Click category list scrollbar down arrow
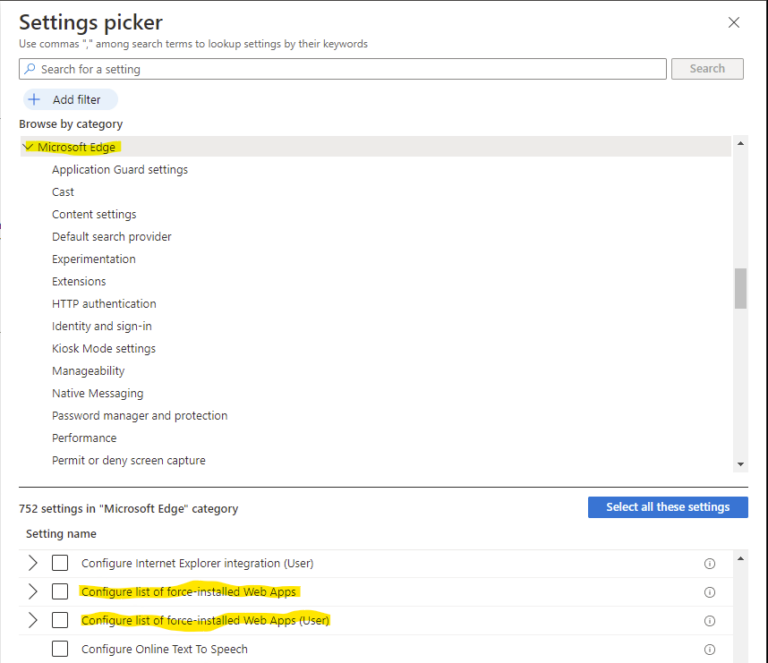 [x=741, y=464]
